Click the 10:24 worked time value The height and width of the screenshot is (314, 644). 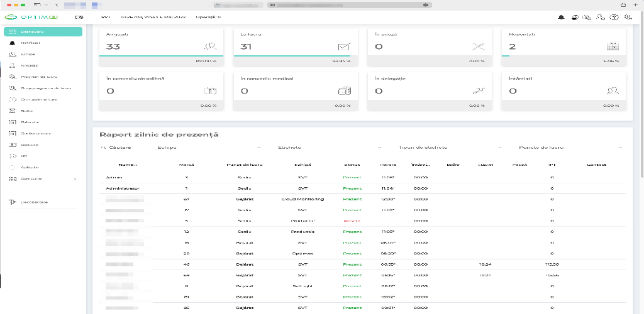tap(486, 264)
